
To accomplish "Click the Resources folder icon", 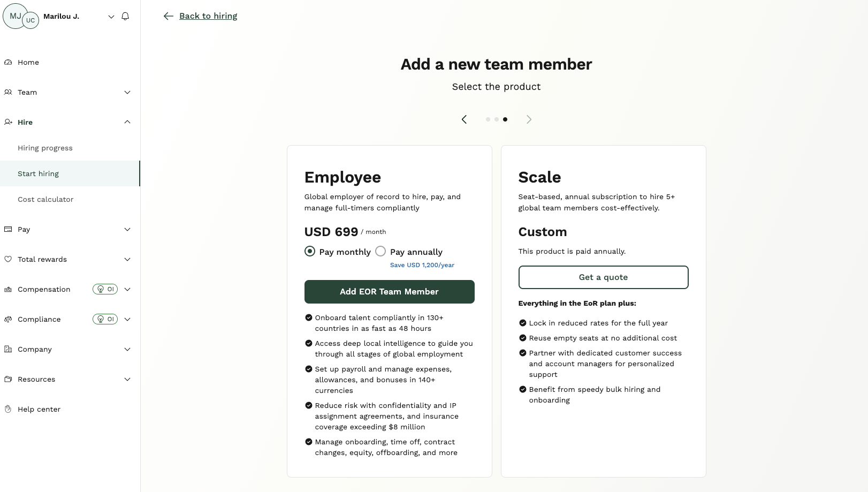I will tap(8, 379).
